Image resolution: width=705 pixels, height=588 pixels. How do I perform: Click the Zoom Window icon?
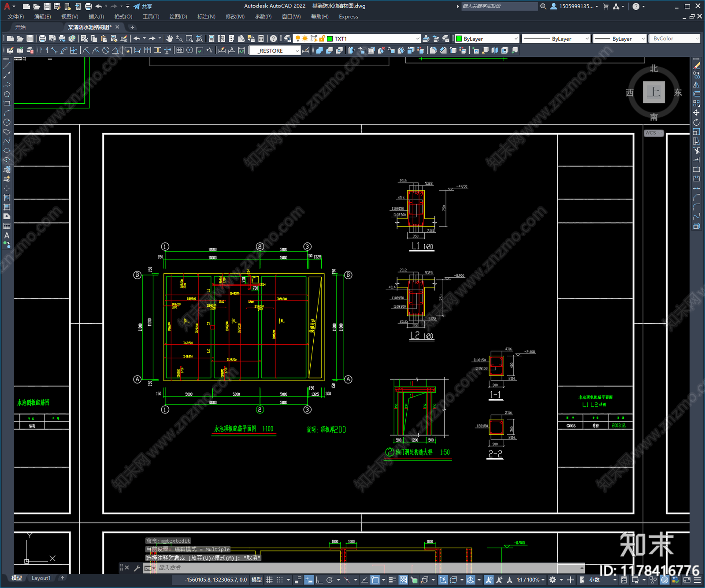point(189,39)
